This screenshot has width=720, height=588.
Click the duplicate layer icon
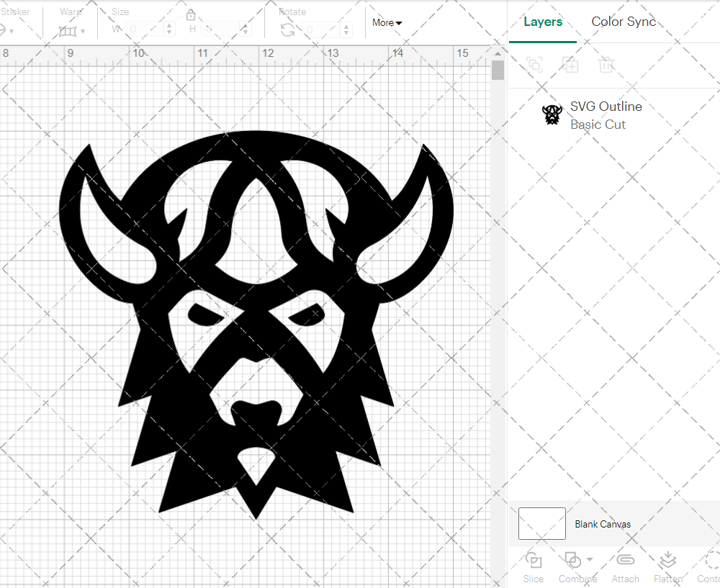click(x=571, y=65)
